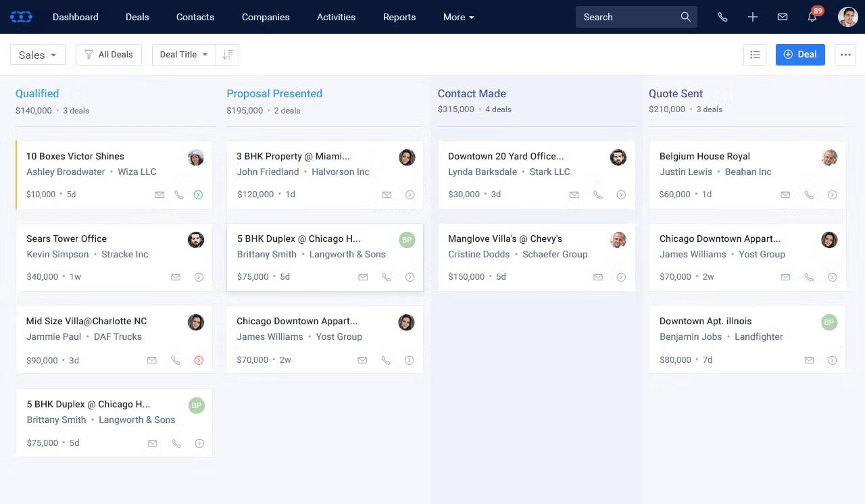The width and height of the screenshot is (865, 504).
Task: Open the Deal Title sort field dropdown
Action: pos(182,54)
